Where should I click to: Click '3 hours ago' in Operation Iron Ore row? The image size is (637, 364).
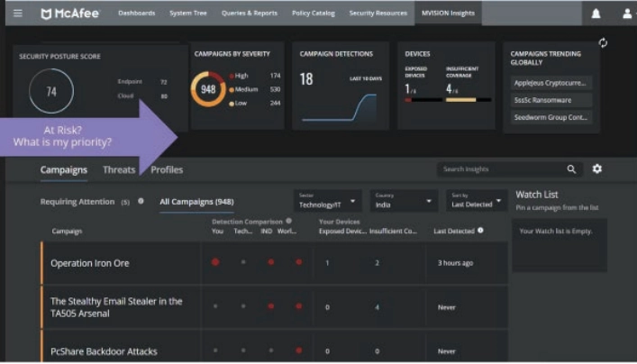pyautogui.click(x=455, y=263)
